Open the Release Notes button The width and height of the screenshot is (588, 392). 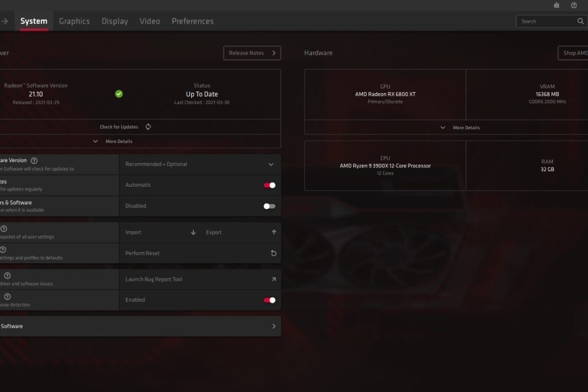tap(252, 53)
